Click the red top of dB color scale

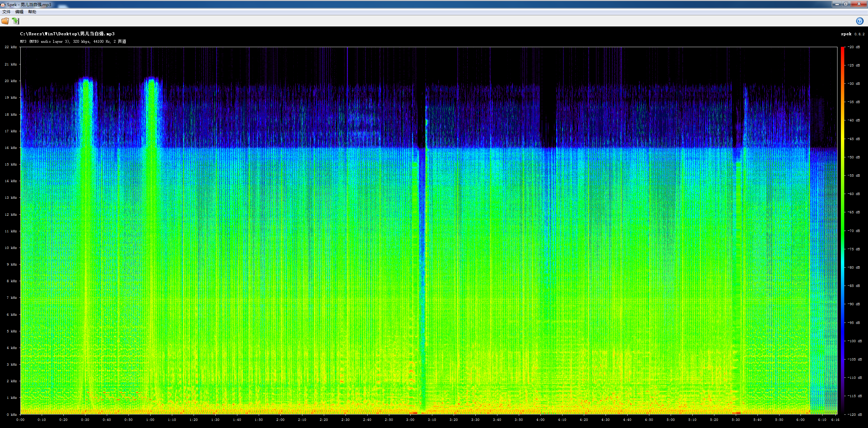pos(842,49)
